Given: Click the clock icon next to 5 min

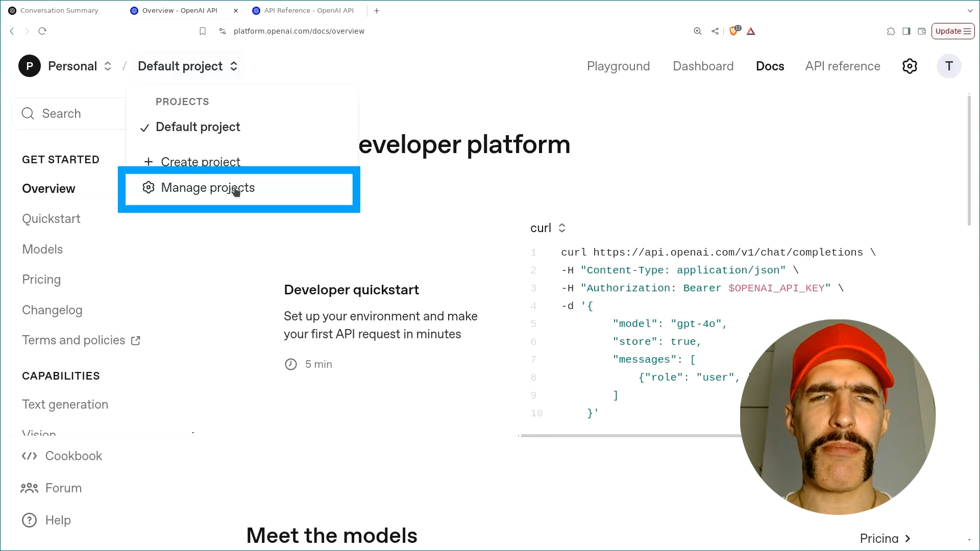Looking at the screenshot, I should pos(291,364).
